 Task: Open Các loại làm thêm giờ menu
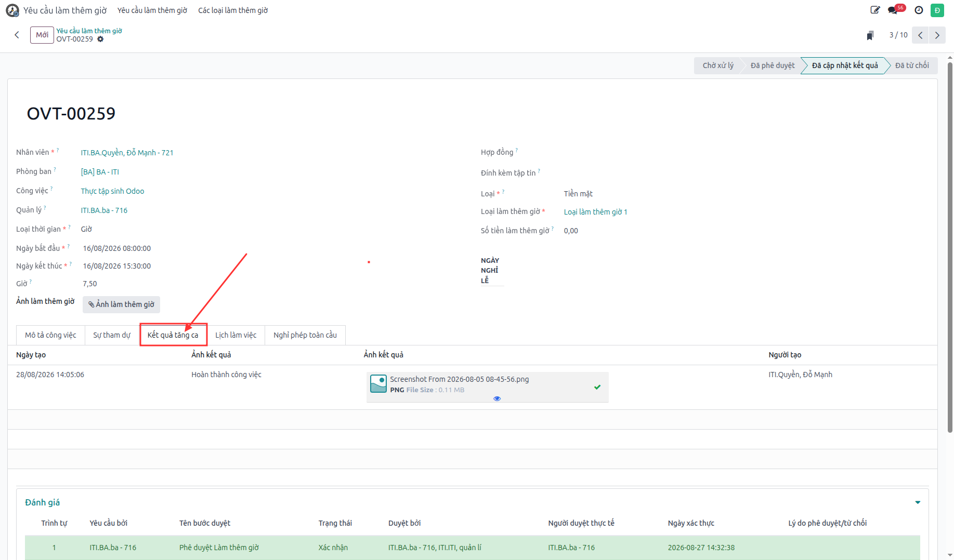(x=233, y=10)
